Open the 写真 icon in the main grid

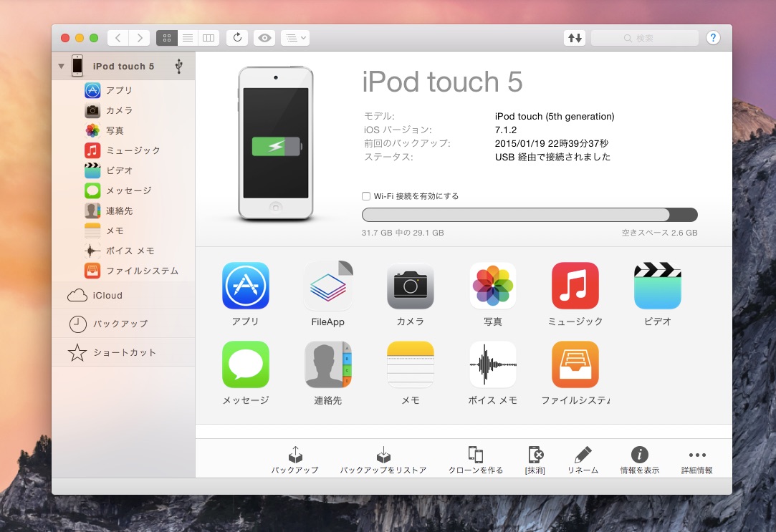[492, 286]
